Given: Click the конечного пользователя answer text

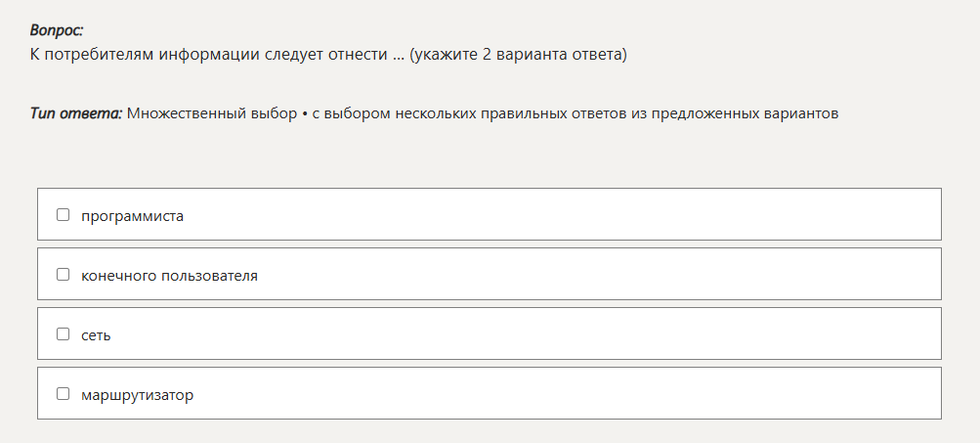Looking at the screenshot, I should pyautogui.click(x=170, y=276).
